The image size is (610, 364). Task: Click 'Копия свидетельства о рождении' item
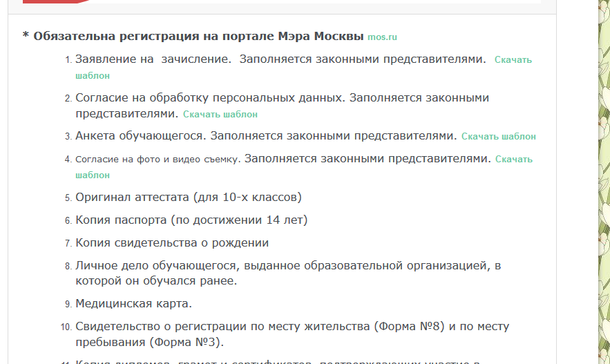click(x=172, y=243)
